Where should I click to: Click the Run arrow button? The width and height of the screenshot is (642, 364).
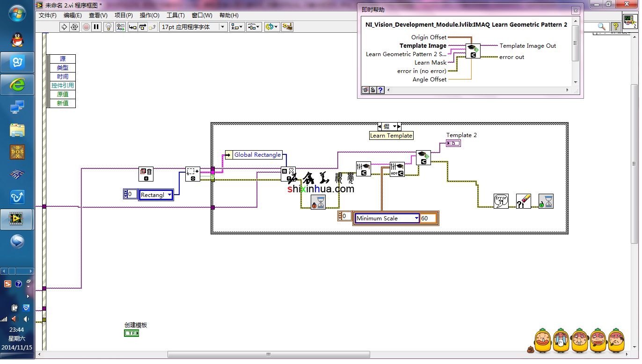65,27
